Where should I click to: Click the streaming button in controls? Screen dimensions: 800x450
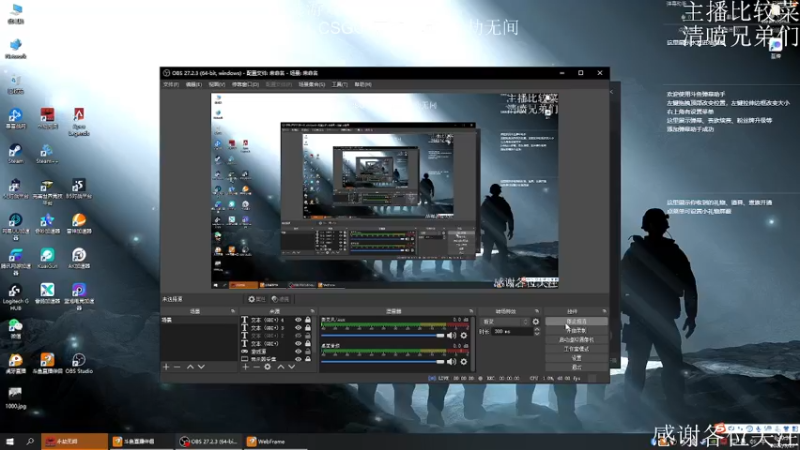click(x=576, y=321)
